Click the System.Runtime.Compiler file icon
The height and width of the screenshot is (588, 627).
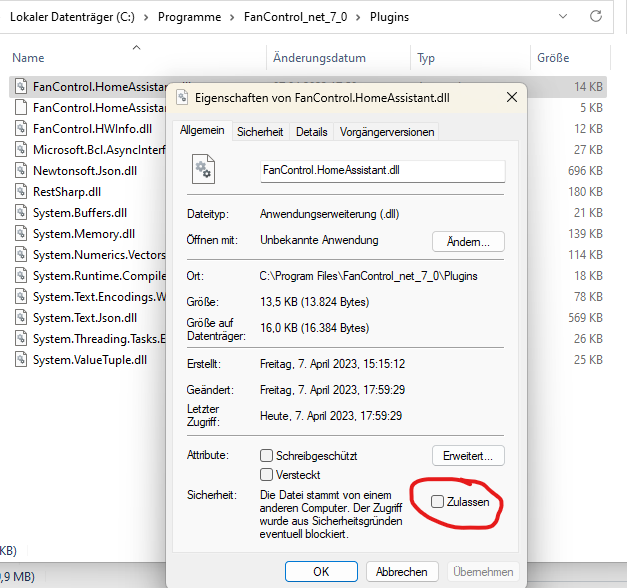pos(21,276)
